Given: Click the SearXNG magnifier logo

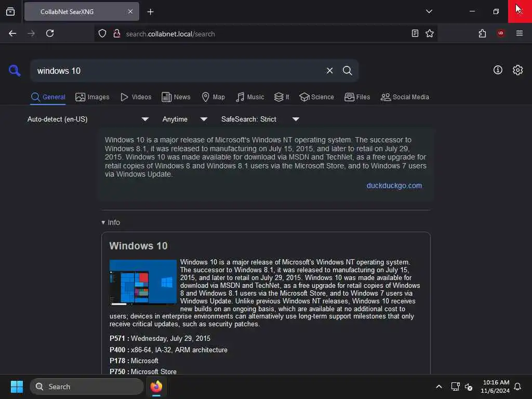Looking at the screenshot, I should (15, 71).
